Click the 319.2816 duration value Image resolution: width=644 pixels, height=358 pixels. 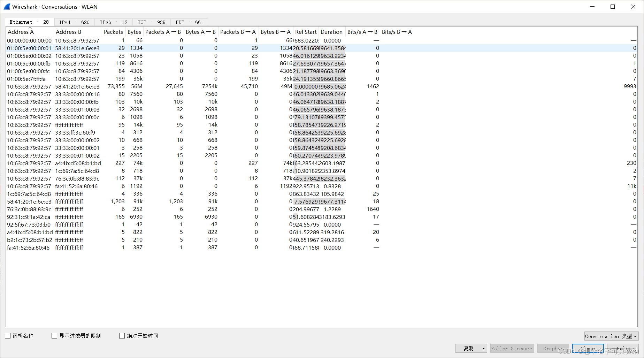pyautogui.click(x=332, y=232)
